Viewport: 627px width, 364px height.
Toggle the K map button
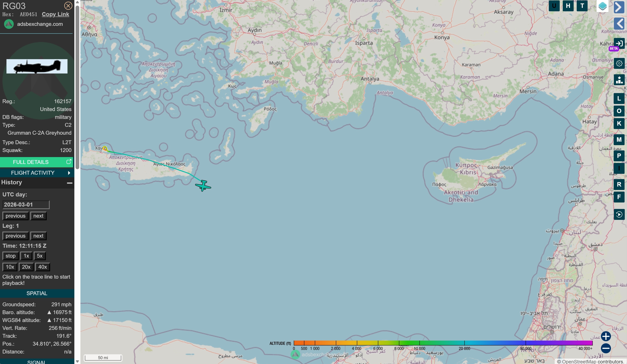[x=619, y=123]
